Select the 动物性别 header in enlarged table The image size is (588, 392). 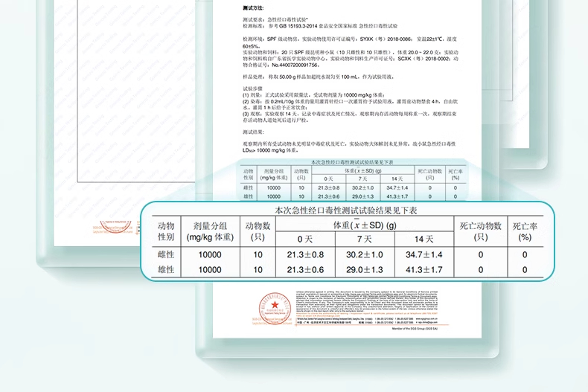(166, 231)
